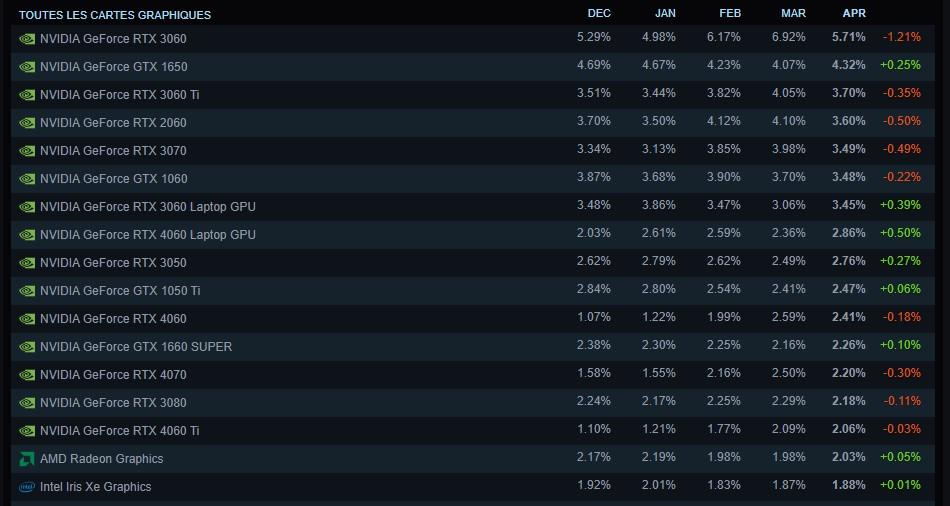Click the Toutes les cartes graphiques heading
This screenshot has height=506, width=950.
point(115,15)
